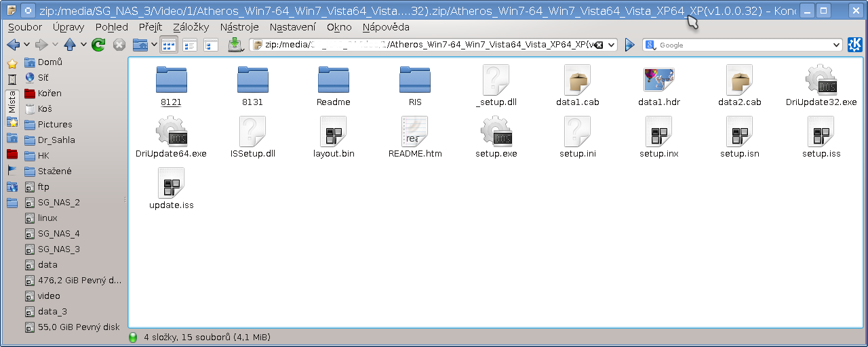868x347 pixels.
Task: Open the Úpravy menu
Action: (x=68, y=27)
